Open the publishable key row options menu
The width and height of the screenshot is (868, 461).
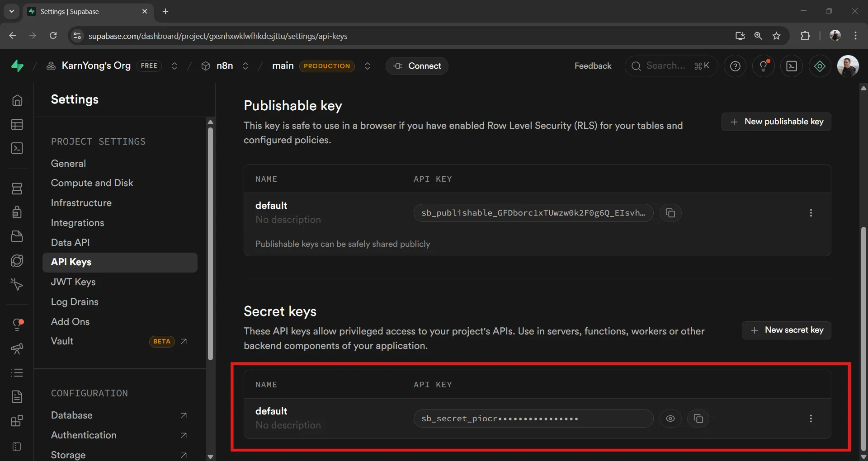[x=811, y=213]
